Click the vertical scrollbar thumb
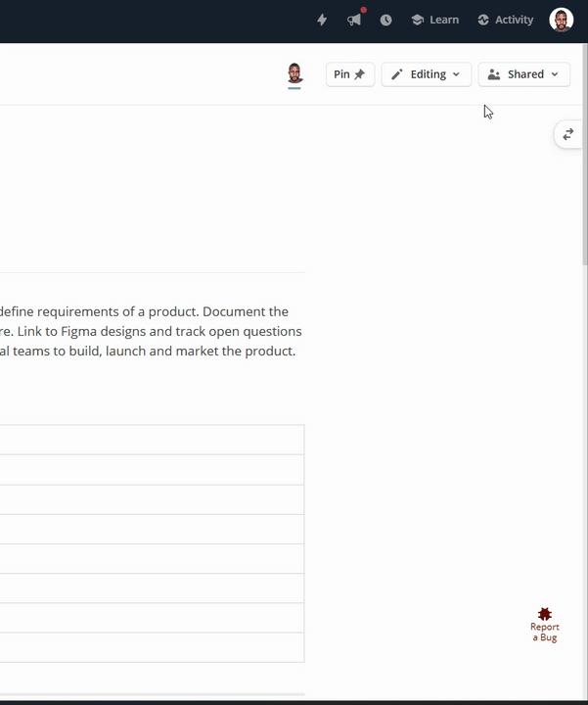This screenshot has height=705, width=588. 585,155
